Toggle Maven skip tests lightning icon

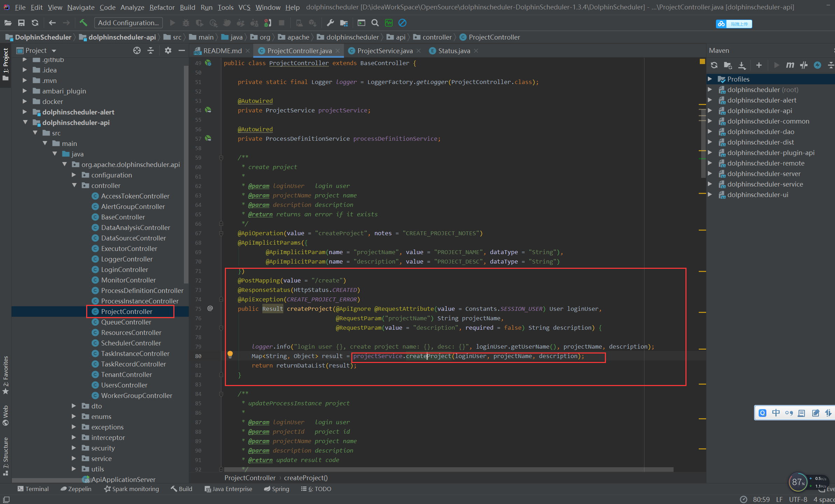pos(817,65)
